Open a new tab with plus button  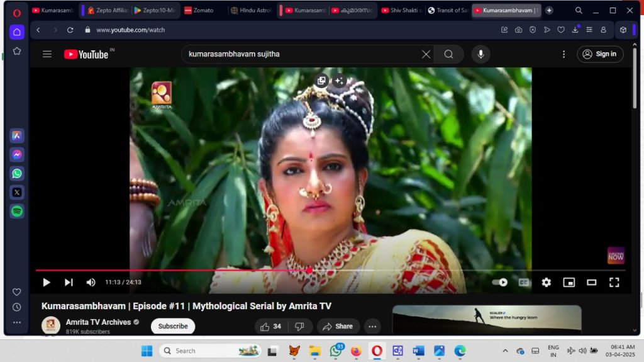point(549,10)
